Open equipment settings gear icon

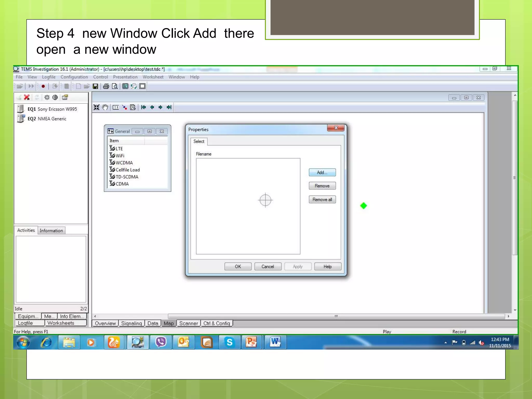(47, 97)
